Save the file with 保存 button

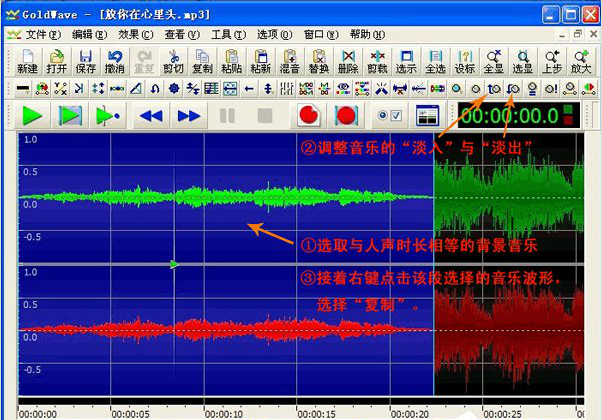click(x=86, y=61)
